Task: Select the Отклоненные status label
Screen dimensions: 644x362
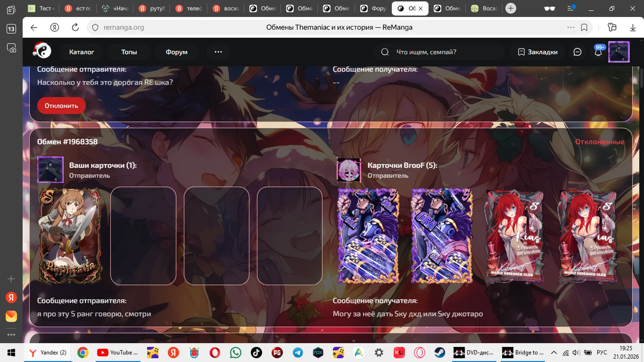Action: (x=600, y=142)
